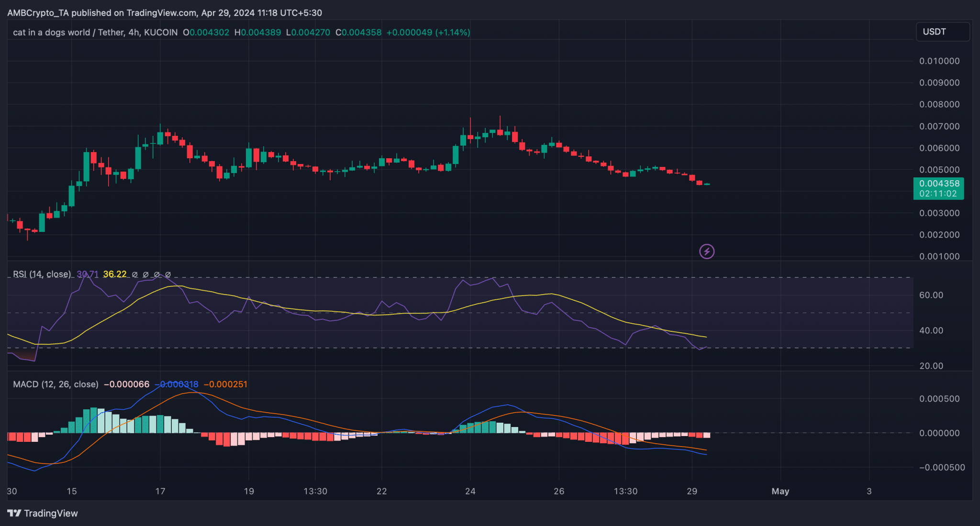The width and height of the screenshot is (980, 526).
Task: Click the 0.009000 price axis label
Action: (x=939, y=83)
